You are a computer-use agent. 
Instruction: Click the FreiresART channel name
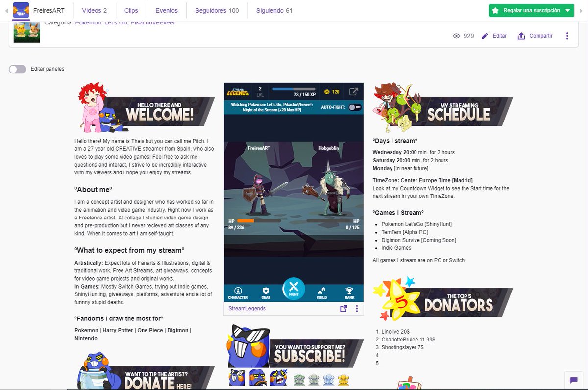[x=49, y=10]
